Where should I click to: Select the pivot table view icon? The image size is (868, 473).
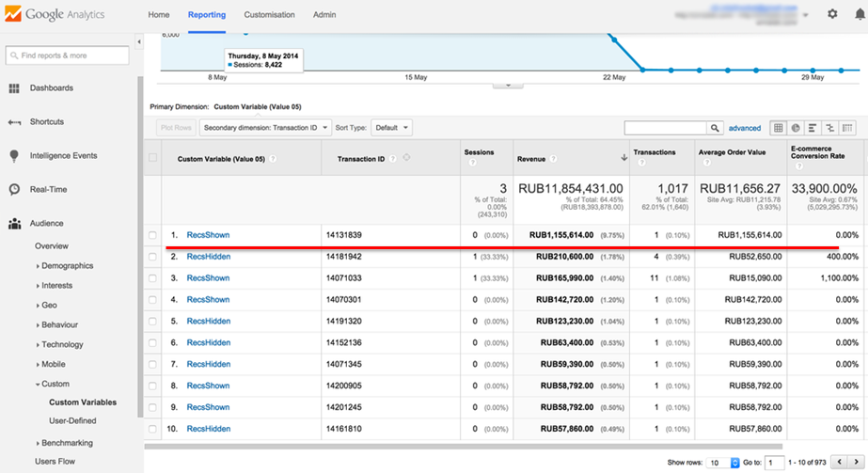tap(846, 128)
